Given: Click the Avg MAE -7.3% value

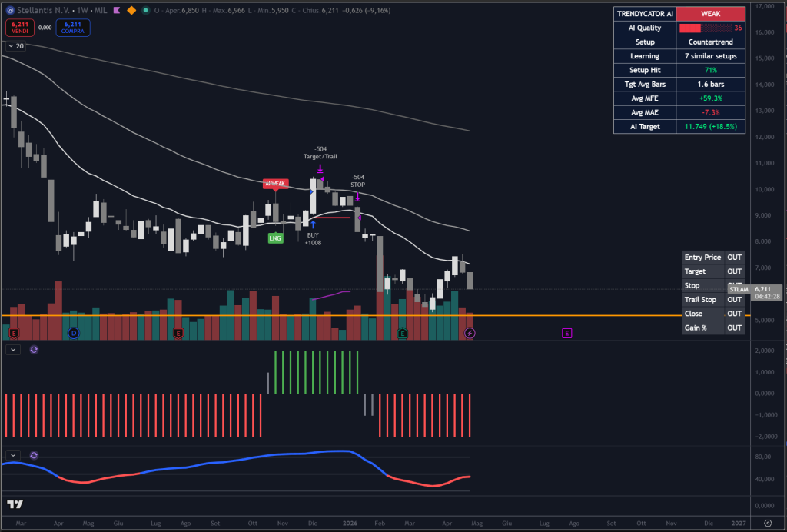Looking at the screenshot, I should click(x=711, y=112).
